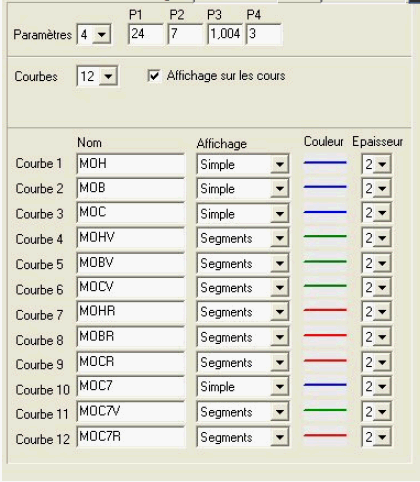Toggle the Affichage sur les cours checkbox

154,76
